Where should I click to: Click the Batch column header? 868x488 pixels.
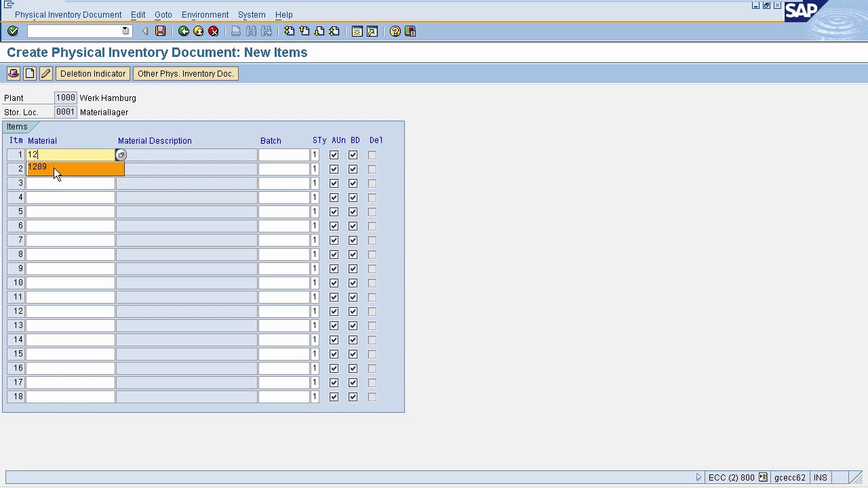point(271,141)
